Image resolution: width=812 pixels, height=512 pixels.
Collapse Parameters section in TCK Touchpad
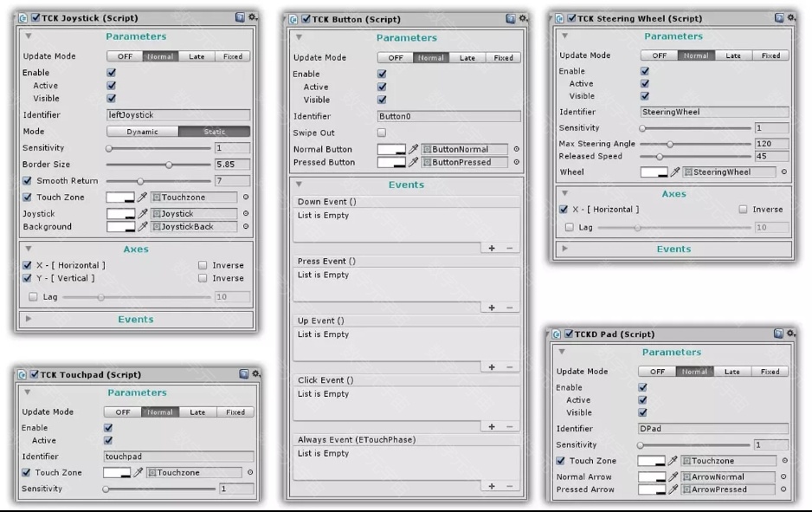pyautogui.click(x=28, y=392)
